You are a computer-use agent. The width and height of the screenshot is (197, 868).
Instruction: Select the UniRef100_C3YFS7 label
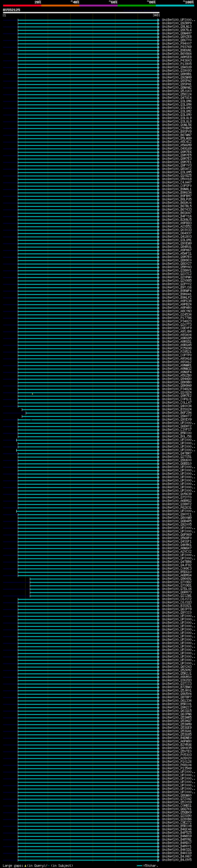tap(177, 430)
